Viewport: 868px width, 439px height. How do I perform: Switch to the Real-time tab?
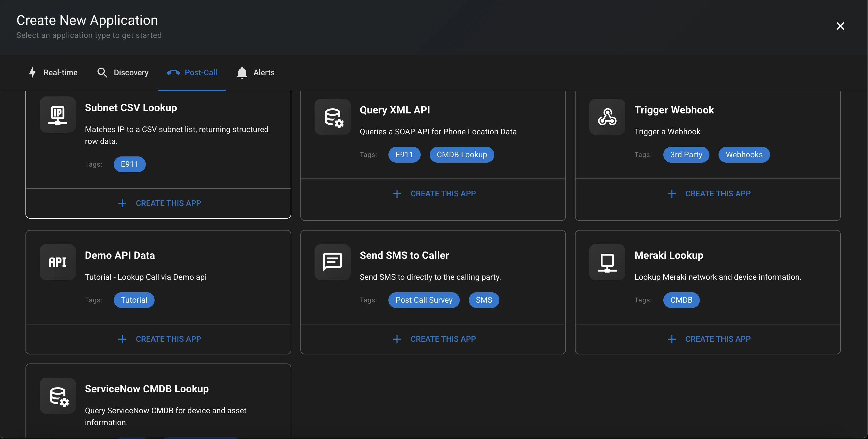coord(53,73)
